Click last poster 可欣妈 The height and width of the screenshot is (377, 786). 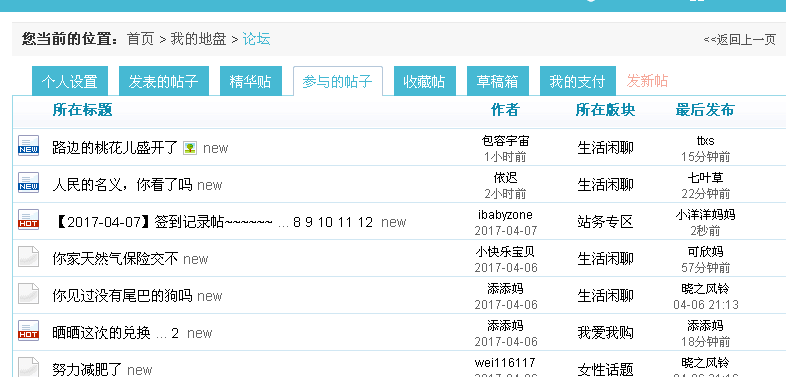click(x=706, y=252)
